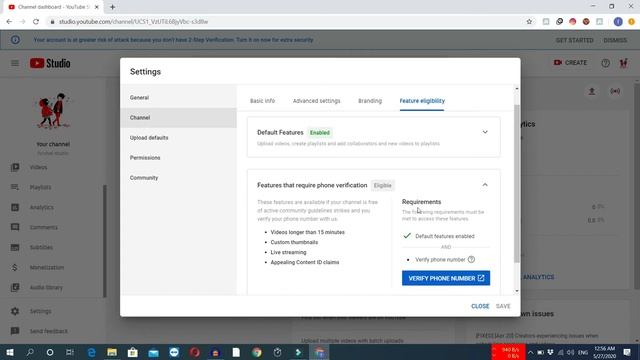Close the Channel dashboard browser tab

click(97, 7)
